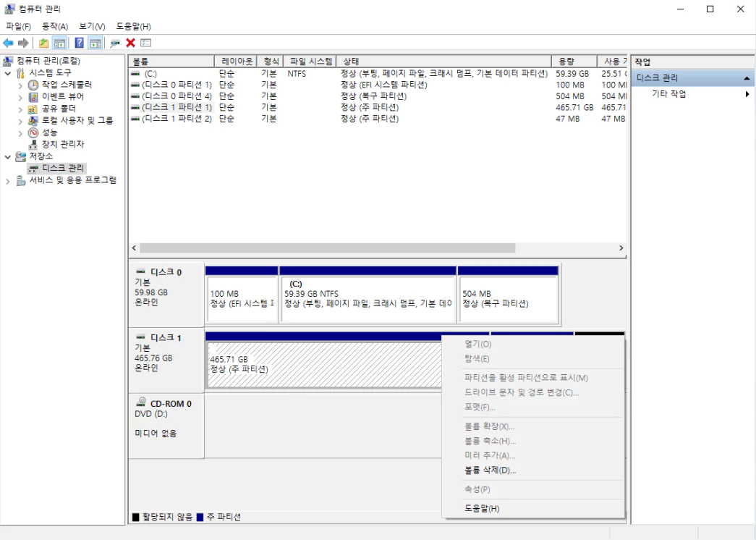Click the clock icon for 작업 스케줄러
The width and height of the screenshot is (756, 540).
pyautogui.click(x=33, y=85)
